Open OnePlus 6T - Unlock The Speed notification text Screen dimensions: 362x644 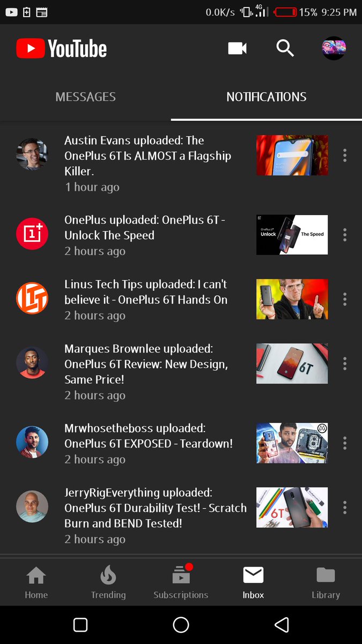145,228
